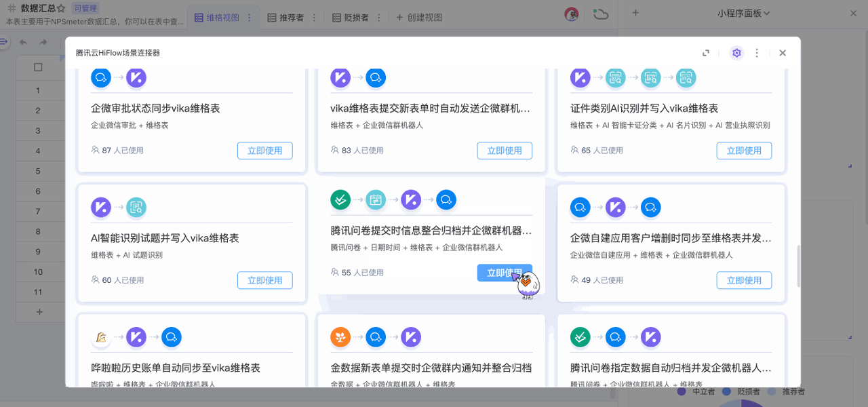This screenshot has width=868, height=407.
Task: Click 立即使用 on 企微审批状态同步 card
Action: click(264, 151)
